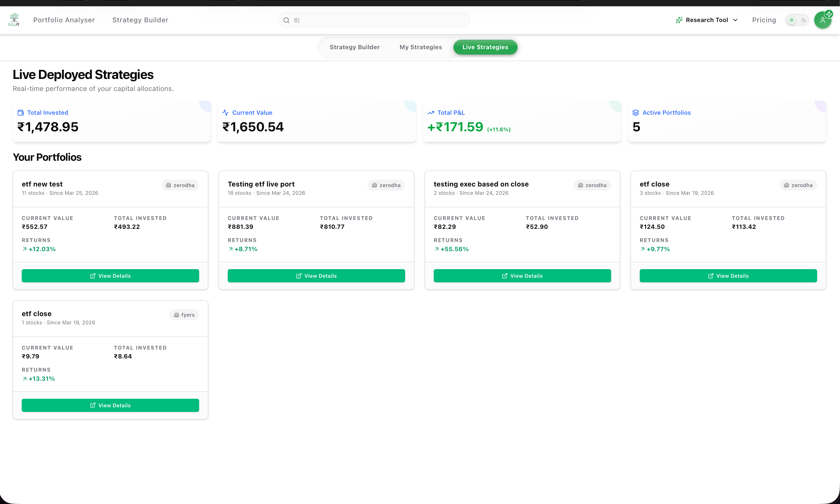
Task: Click the Active Portfolios layers icon
Action: pos(636,113)
